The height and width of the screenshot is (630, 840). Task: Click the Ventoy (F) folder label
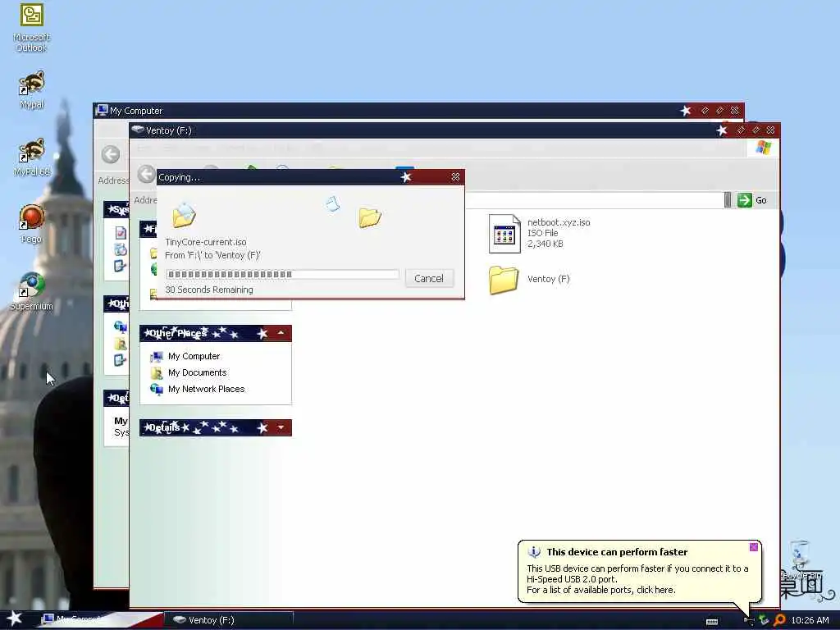click(x=549, y=279)
